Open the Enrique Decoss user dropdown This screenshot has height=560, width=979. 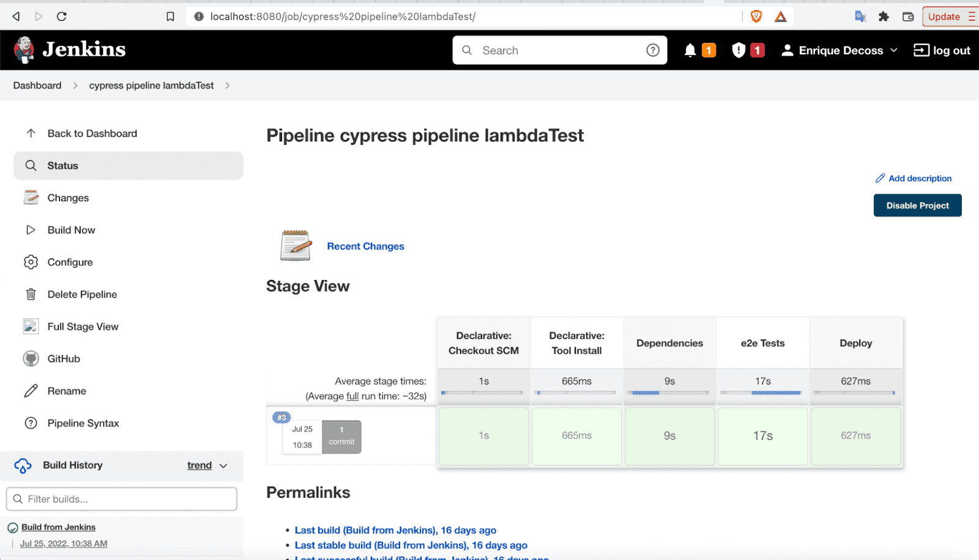(838, 50)
